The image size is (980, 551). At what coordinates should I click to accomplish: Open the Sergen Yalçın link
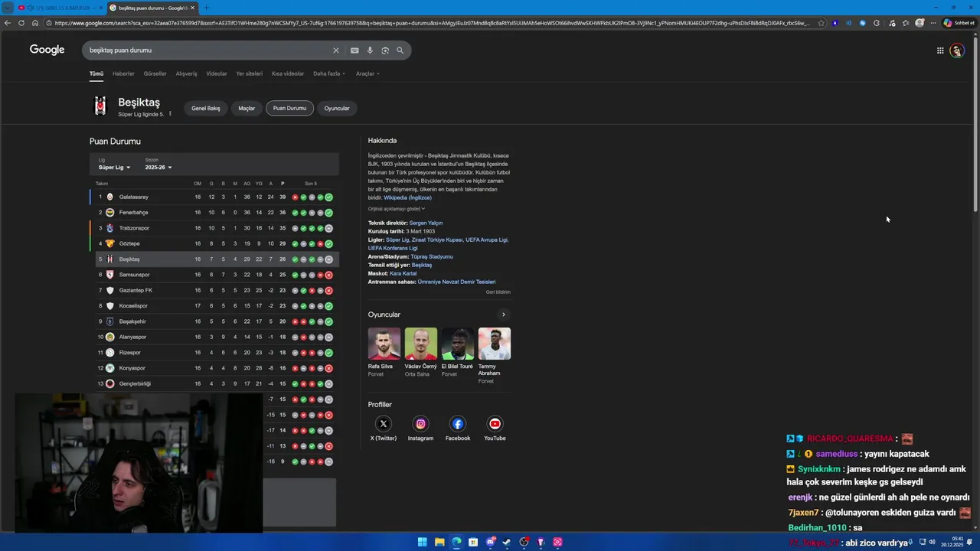pos(426,223)
